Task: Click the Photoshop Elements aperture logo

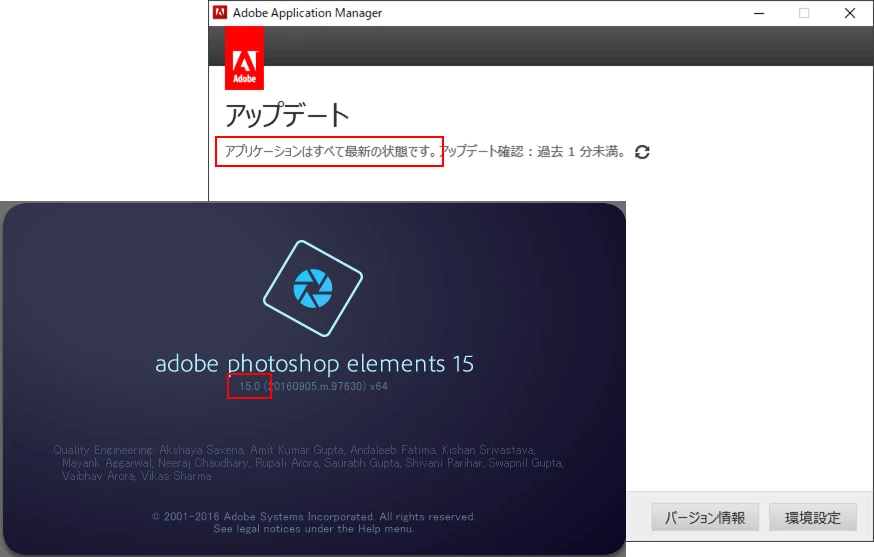Action: [313, 288]
